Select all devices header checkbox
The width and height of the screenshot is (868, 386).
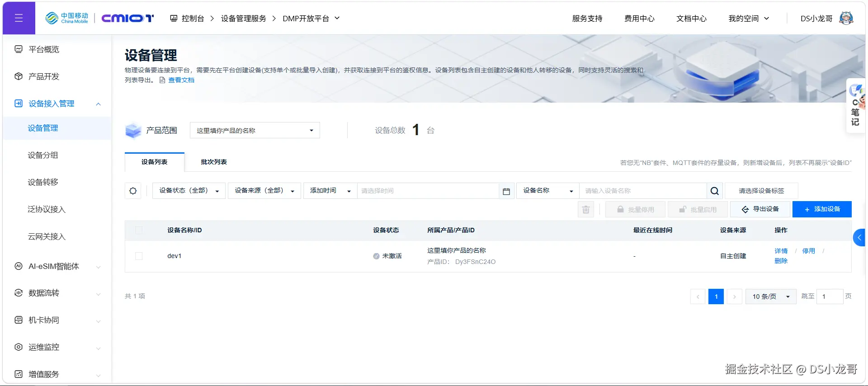click(x=139, y=230)
